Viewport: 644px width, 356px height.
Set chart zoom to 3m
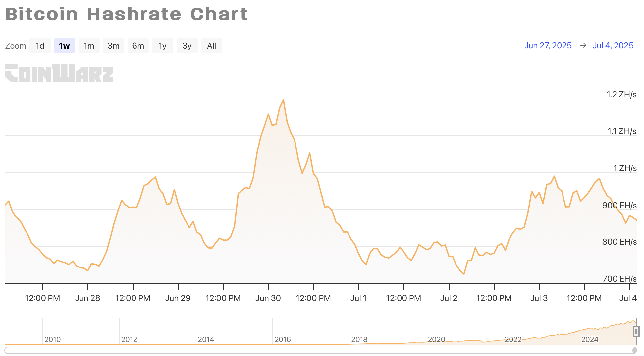pos(113,46)
